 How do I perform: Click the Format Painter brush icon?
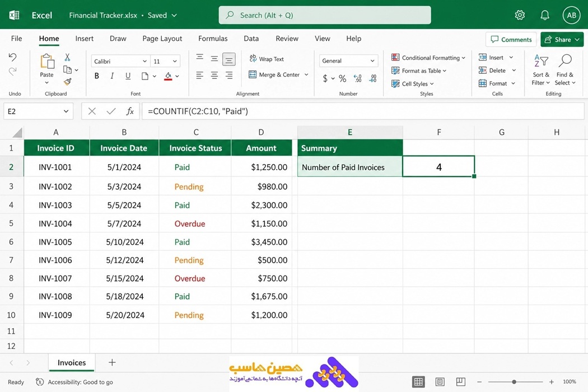(68, 82)
